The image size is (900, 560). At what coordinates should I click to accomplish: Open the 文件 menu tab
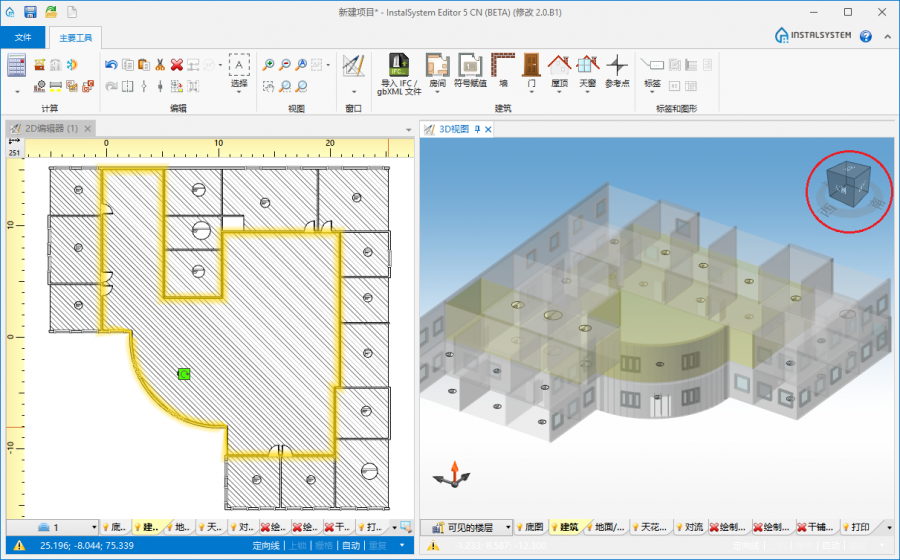pos(23,38)
